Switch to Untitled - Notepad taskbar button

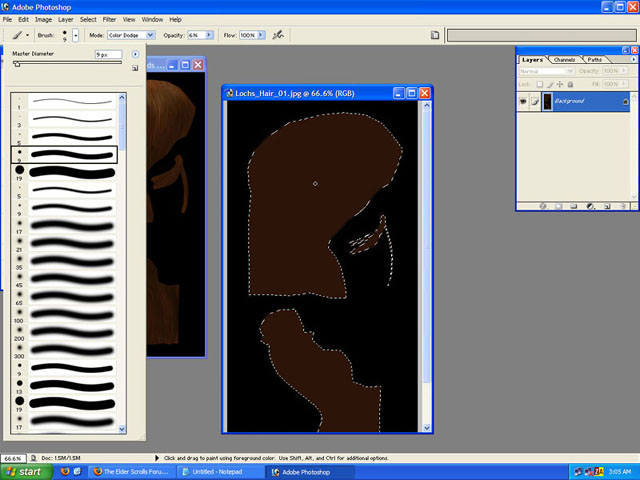pos(221,472)
